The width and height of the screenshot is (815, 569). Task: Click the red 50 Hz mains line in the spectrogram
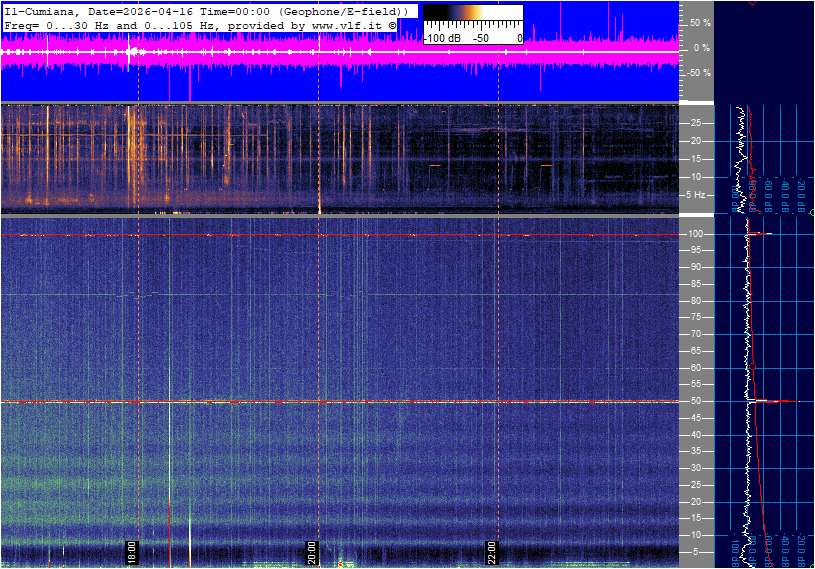click(x=340, y=402)
